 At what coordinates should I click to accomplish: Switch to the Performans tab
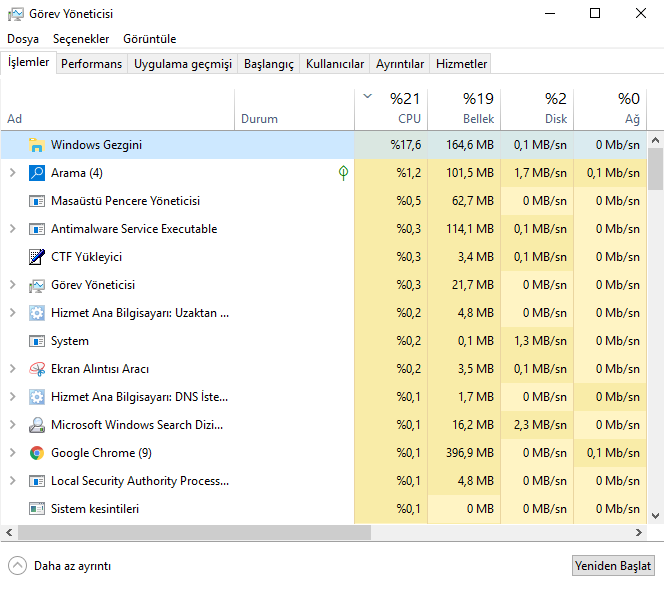[x=91, y=64]
